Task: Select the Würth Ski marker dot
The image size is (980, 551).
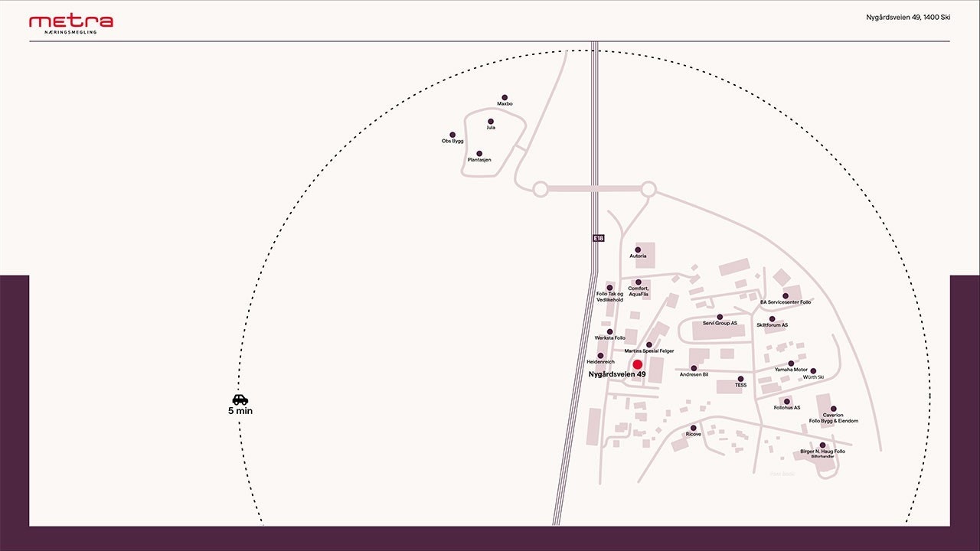Action: tap(813, 370)
